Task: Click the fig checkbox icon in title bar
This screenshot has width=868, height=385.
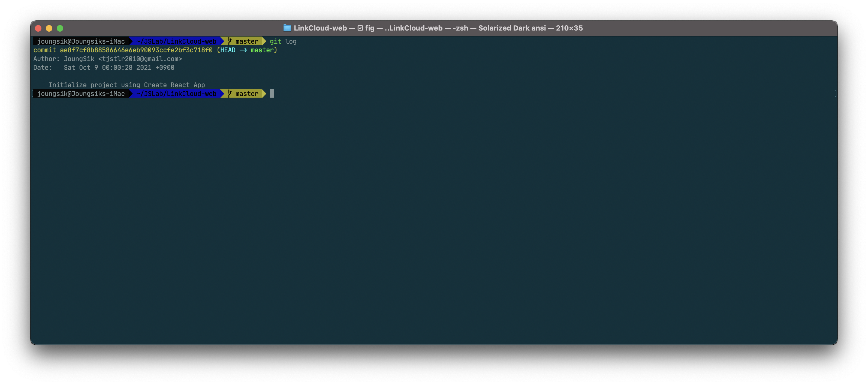Action: [360, 28]
